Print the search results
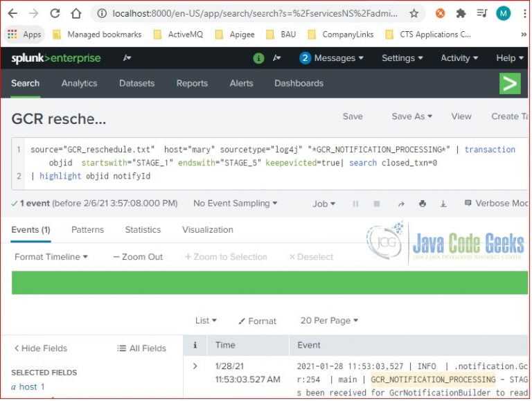 click(423, 204)
